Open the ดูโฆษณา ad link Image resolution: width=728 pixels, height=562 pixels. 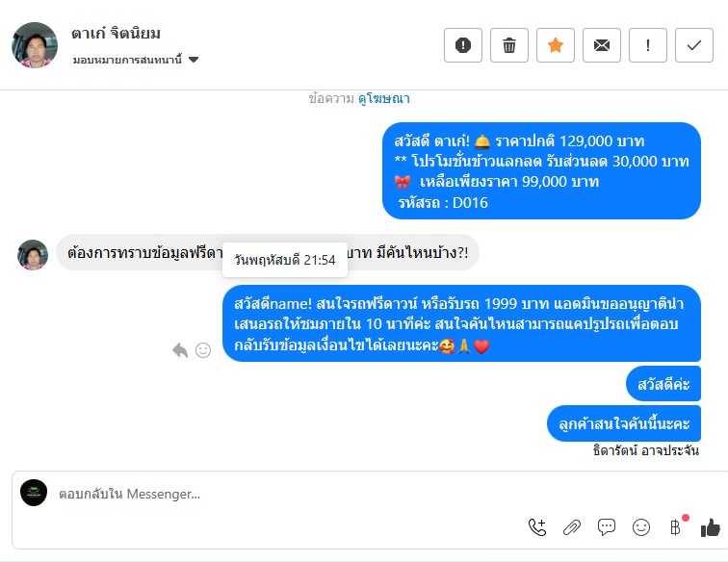coord(384,98)
